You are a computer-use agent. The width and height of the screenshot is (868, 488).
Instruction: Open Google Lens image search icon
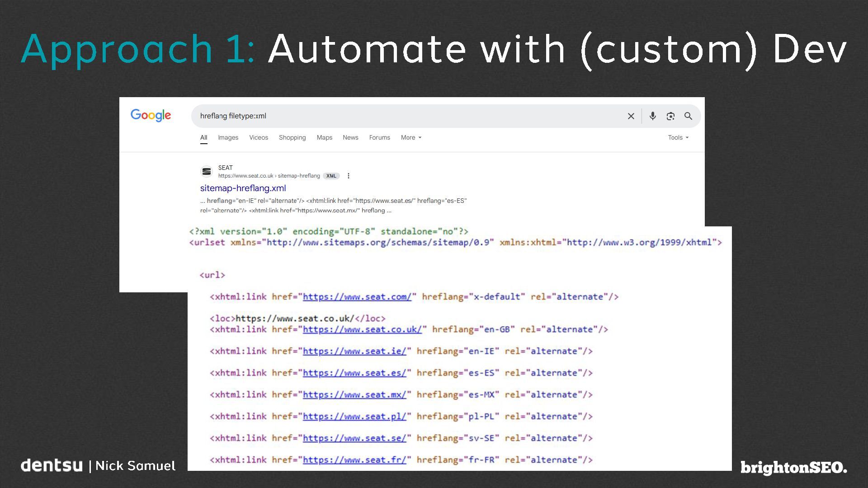coord(670,116)
